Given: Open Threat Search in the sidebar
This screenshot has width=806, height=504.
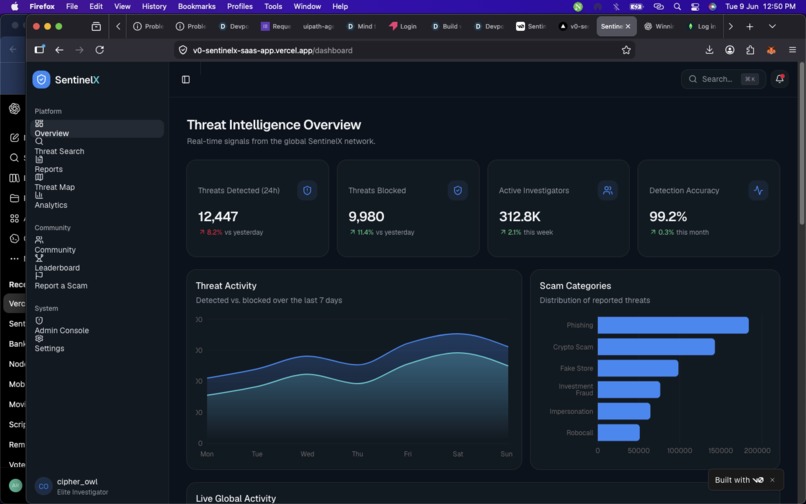Looking at the screenshot, I should (99, 147).
